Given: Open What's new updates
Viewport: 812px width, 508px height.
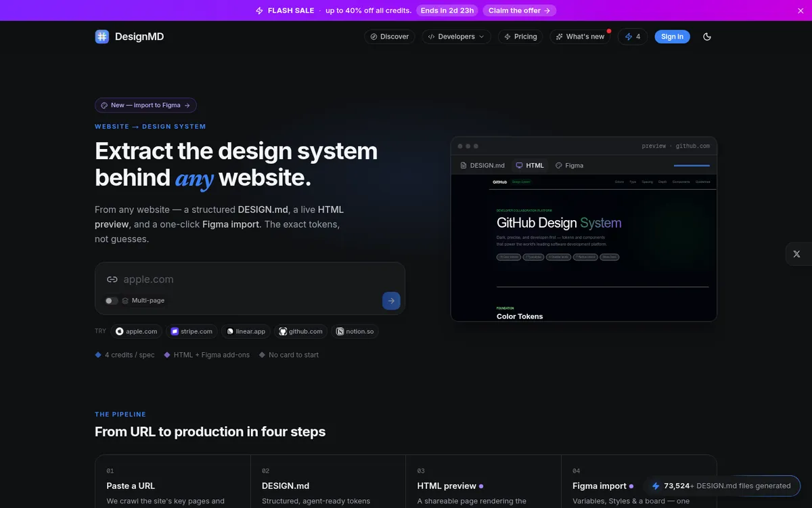Looking at the screenshot, I should (580, 37).
